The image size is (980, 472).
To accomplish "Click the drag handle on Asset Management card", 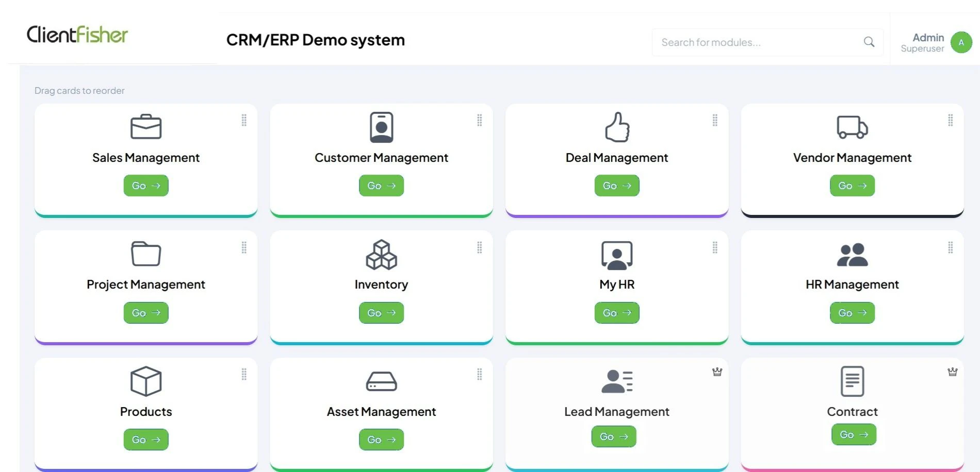I will (480, 375).
